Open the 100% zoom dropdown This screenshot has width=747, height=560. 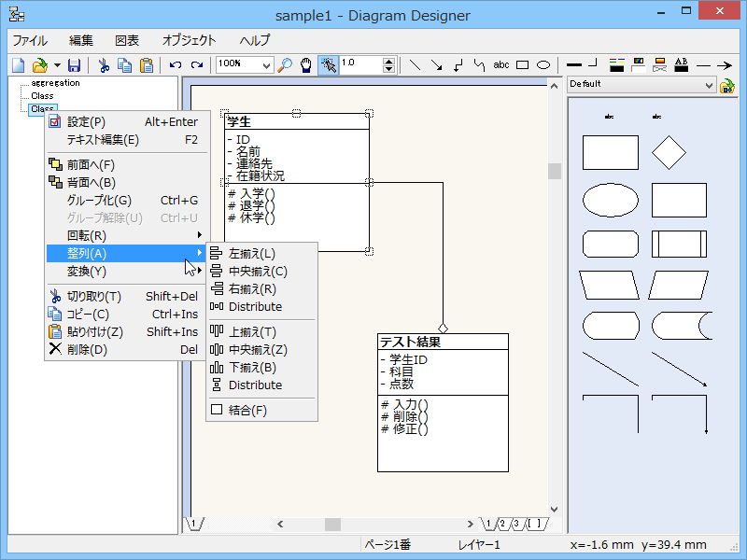(x=266, y=65)
